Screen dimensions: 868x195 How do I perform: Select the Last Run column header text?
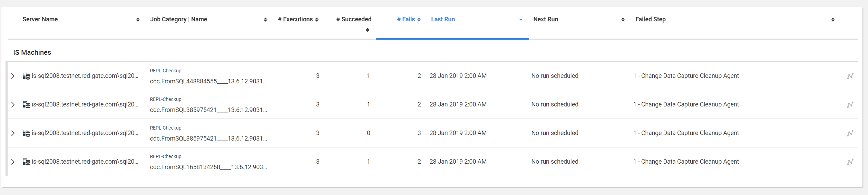(x=443, y=19)
